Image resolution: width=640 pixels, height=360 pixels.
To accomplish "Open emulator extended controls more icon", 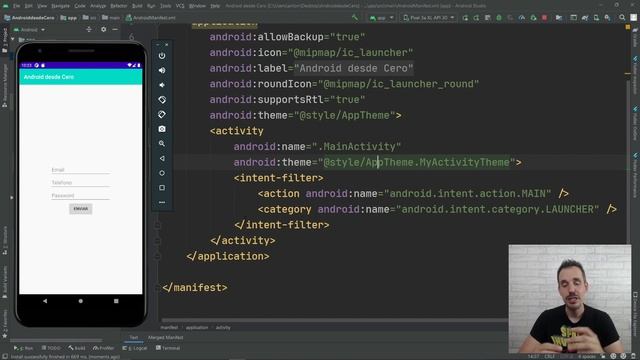I will point(162,202).
